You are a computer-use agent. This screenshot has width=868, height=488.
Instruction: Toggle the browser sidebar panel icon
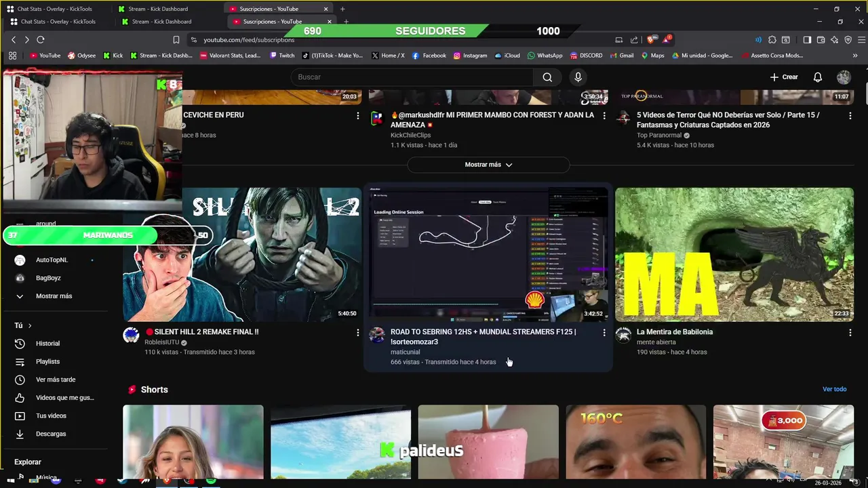click(x=807, y=40)
